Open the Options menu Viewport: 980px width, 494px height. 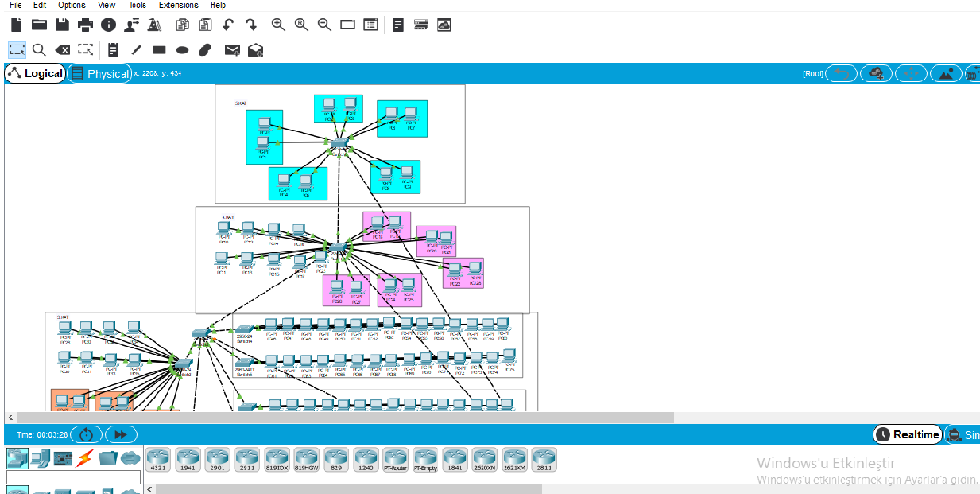coord(72,5)
